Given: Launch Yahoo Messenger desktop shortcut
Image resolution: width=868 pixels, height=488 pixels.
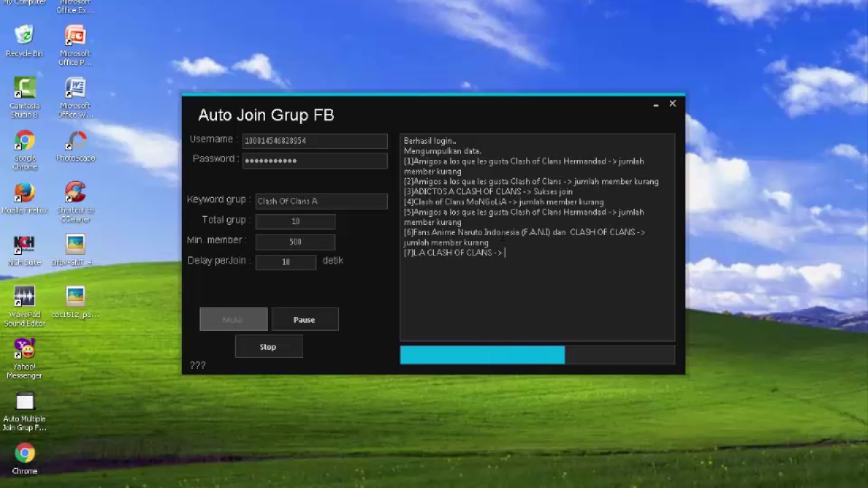Looking at the screenshot, I should pos(24,359).
